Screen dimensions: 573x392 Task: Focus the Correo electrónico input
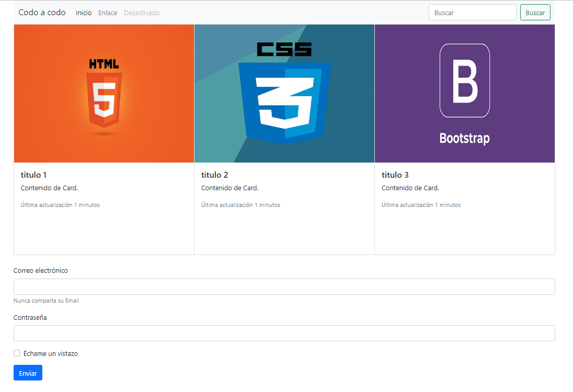pyautogui.click(x=284, y=287)
